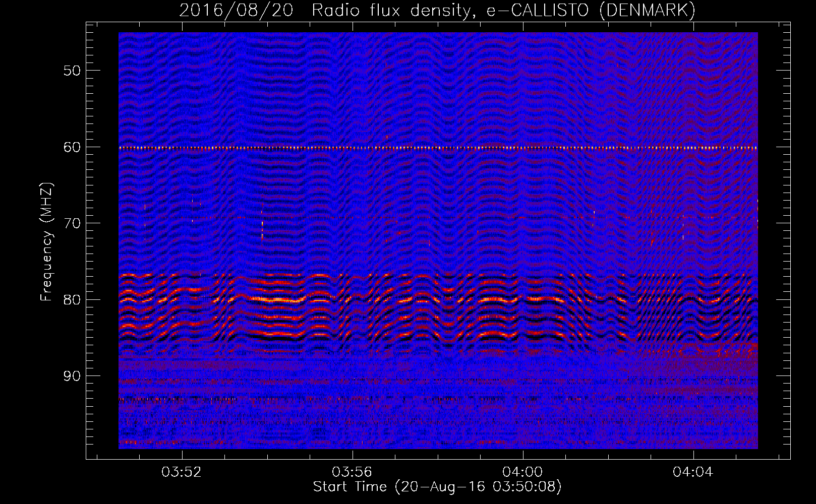Click the '70' frequency tick label
The height and width of the screenshot is (504, 816).
(72, 223)
